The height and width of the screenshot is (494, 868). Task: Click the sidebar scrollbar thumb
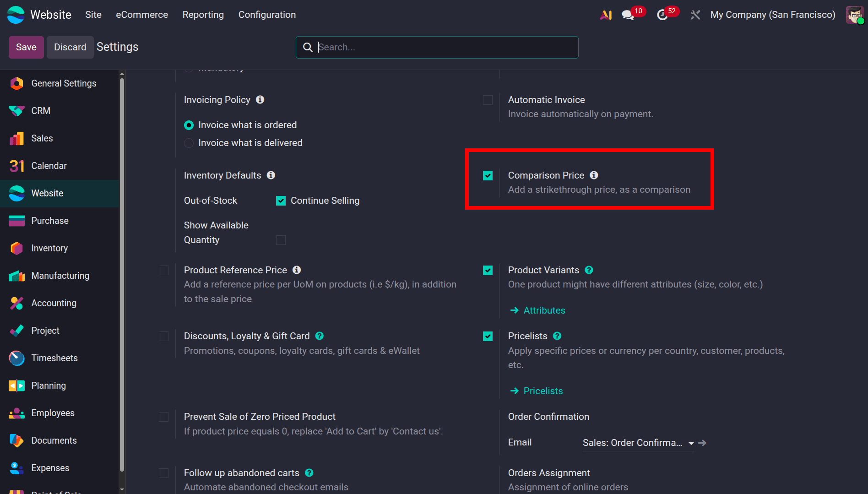click(x=122, y=275)
